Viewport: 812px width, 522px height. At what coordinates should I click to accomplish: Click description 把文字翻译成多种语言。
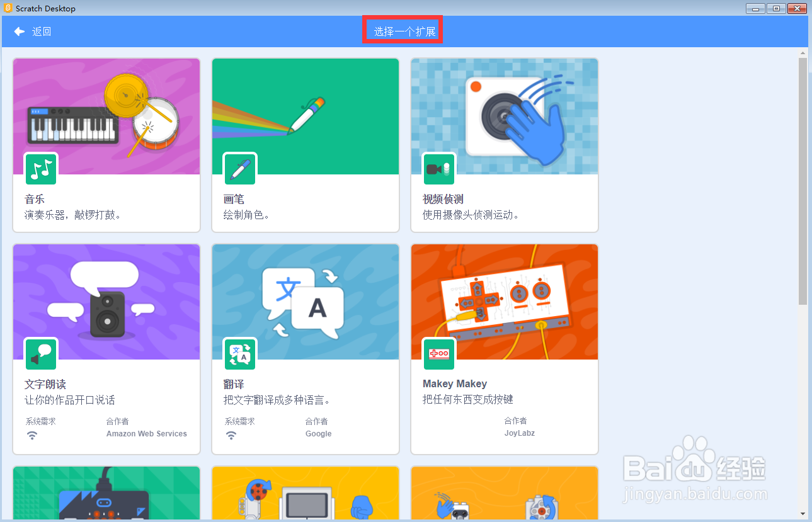pos(277,400)
